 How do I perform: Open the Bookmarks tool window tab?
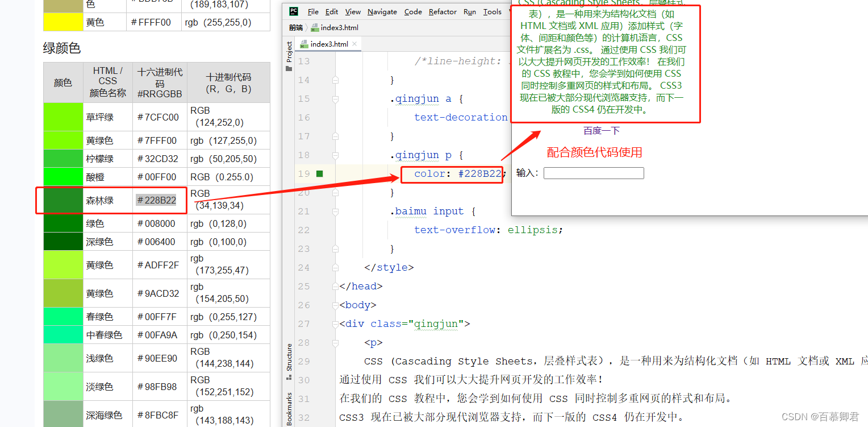pos(289,408)
